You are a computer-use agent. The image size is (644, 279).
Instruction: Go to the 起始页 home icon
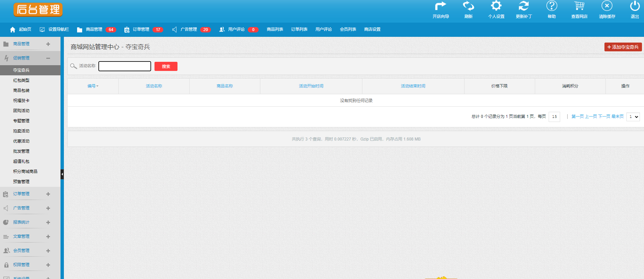click(13, 29)
